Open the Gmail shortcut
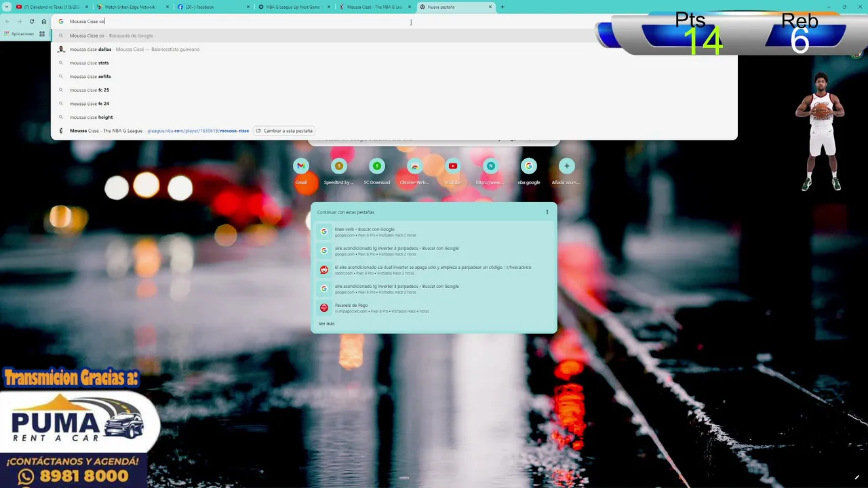The width and height of the screenshot is (868, 488). (301, 171)
